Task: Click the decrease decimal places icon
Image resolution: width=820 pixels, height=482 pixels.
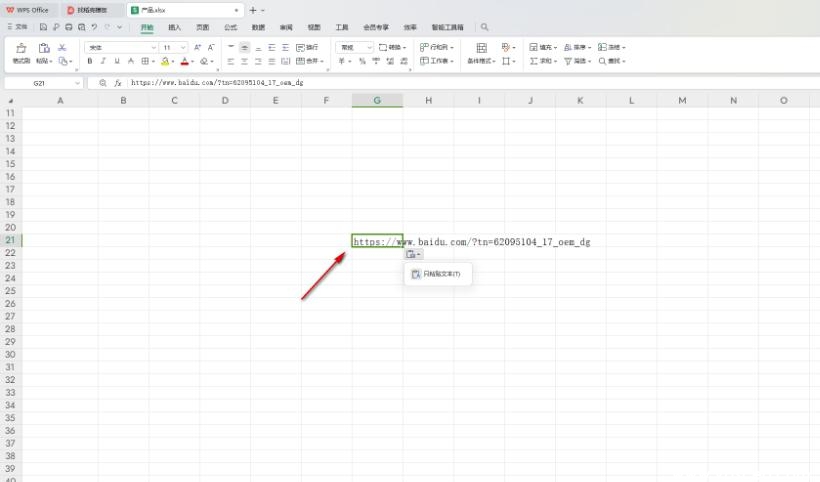Action: pyautogui.click(x=404, y=61)
